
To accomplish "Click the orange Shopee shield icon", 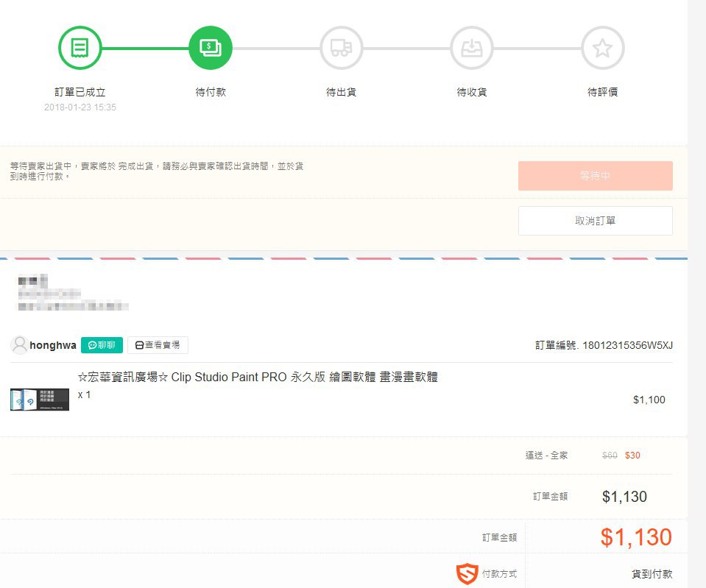I will point(467,574).
